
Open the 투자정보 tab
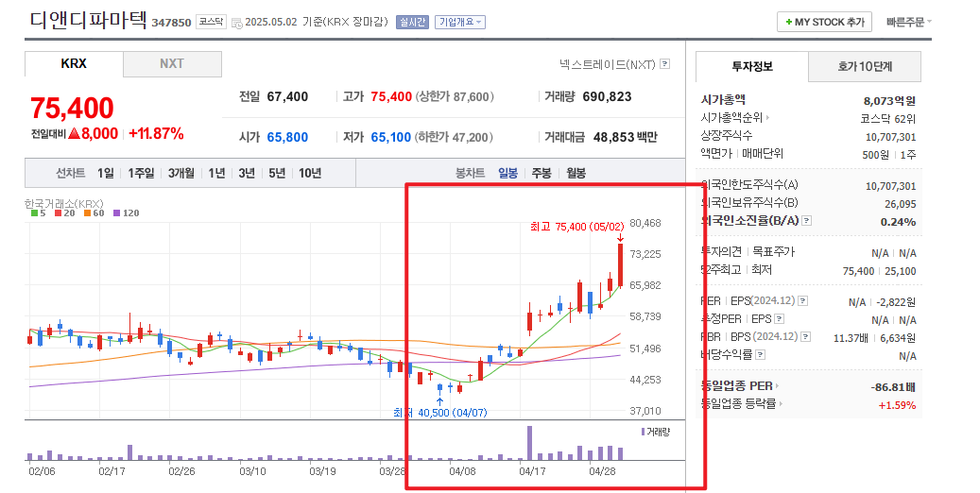pos(752,66)
